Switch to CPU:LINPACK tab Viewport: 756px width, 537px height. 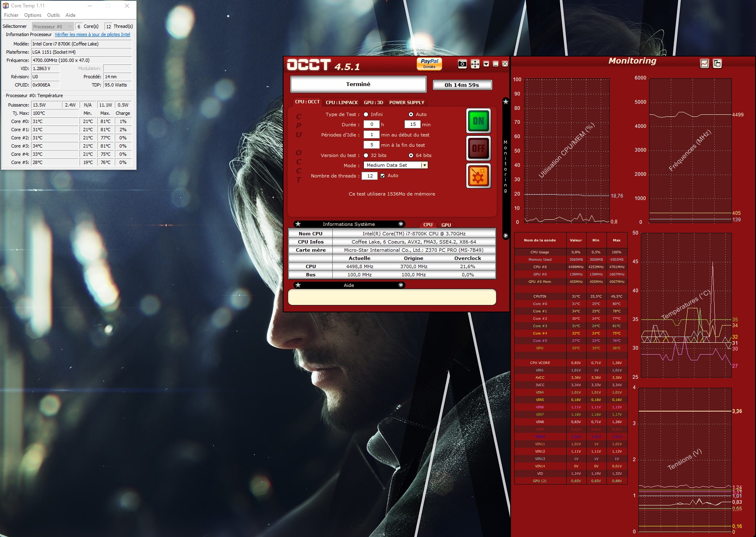[342, 102]
